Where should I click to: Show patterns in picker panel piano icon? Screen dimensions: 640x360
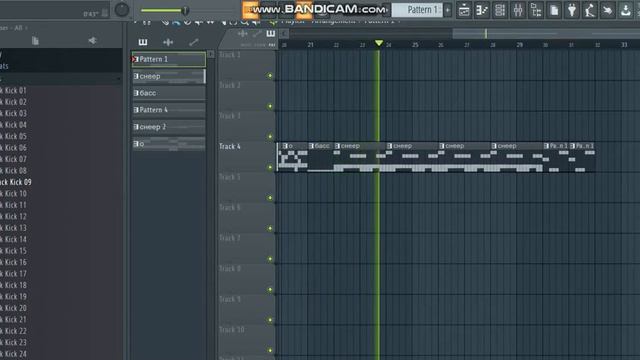142,42
